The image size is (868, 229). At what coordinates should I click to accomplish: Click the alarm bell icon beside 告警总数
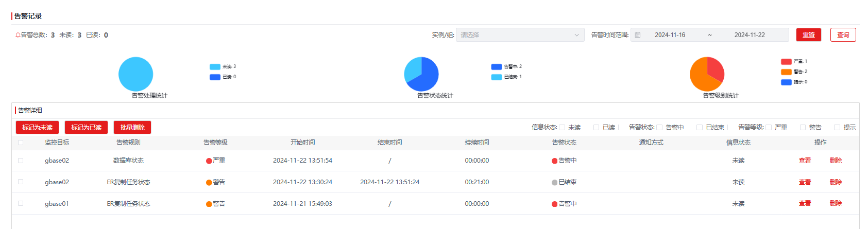18,35
